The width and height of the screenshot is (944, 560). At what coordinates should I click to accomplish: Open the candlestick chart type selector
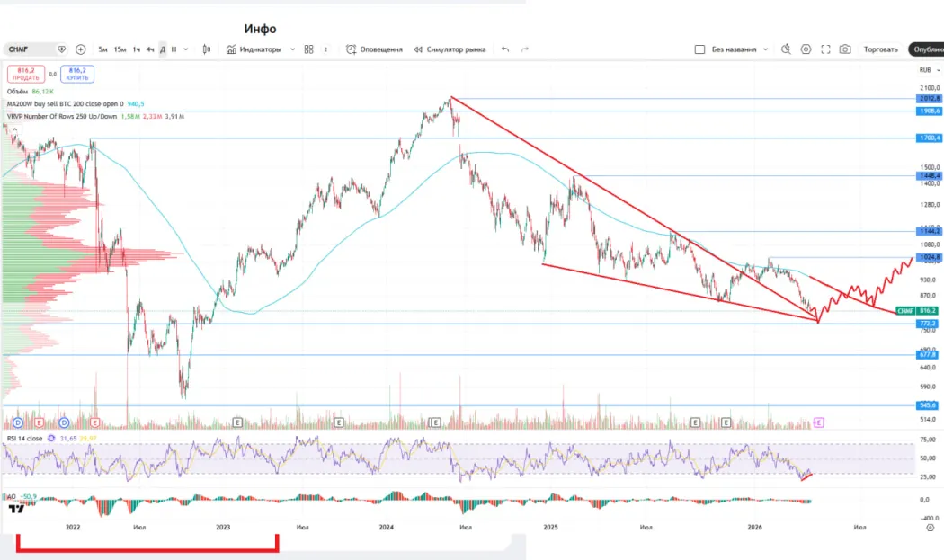pos(207,49)
